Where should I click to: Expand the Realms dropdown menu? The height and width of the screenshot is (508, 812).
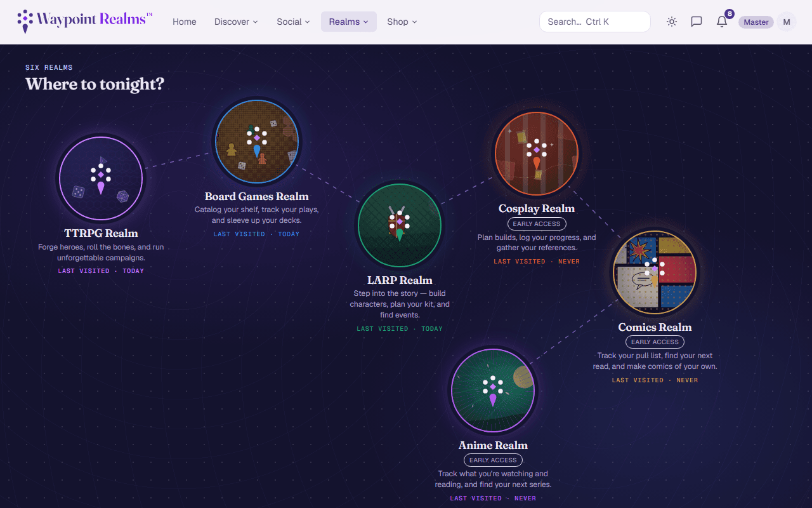[x=349, y=22]
